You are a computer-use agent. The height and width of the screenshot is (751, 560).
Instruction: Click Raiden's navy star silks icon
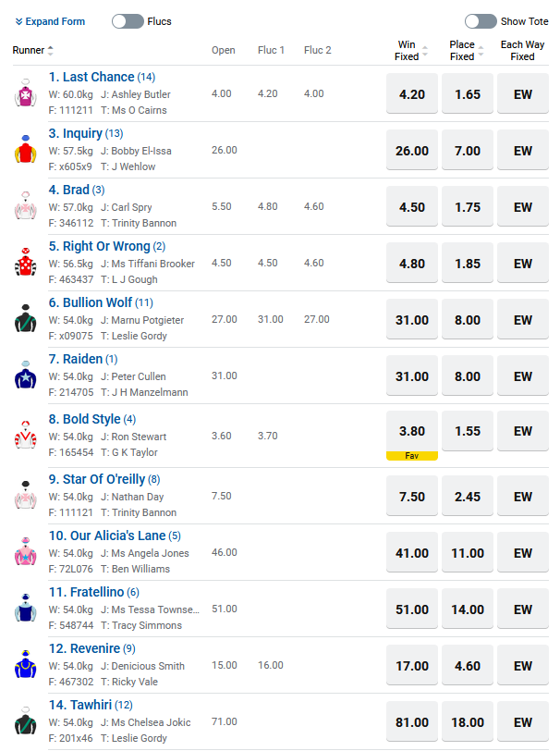(24, 375)
